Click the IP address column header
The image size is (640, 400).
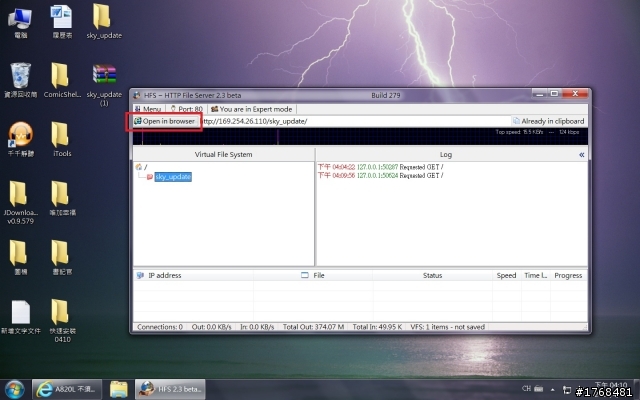[x=193, y=276]
